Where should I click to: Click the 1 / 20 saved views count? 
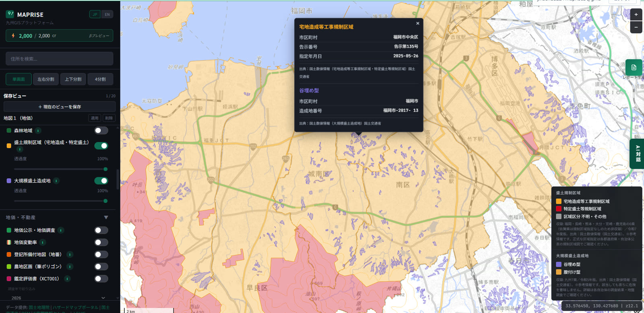point(110,96)
